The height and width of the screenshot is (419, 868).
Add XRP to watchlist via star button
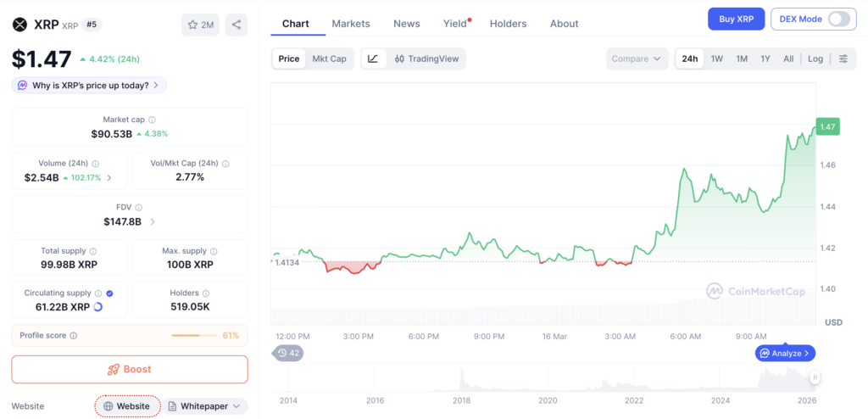[200, 25]
